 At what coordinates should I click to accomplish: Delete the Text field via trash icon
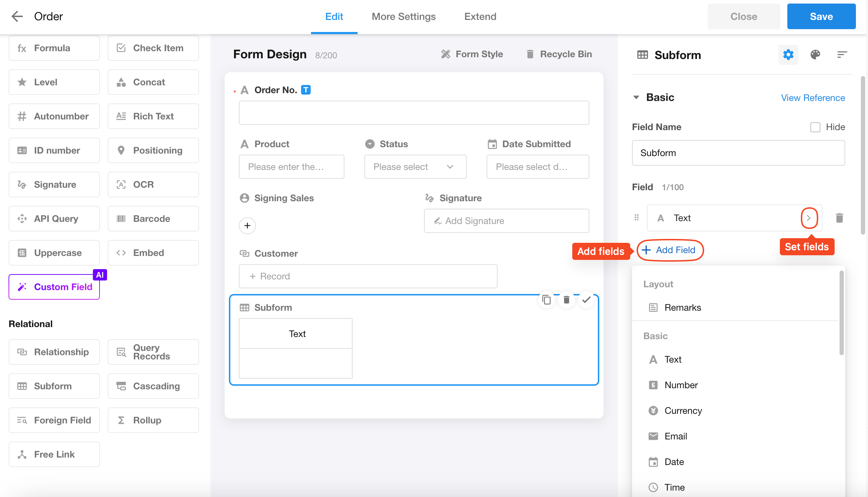point(839,218)
